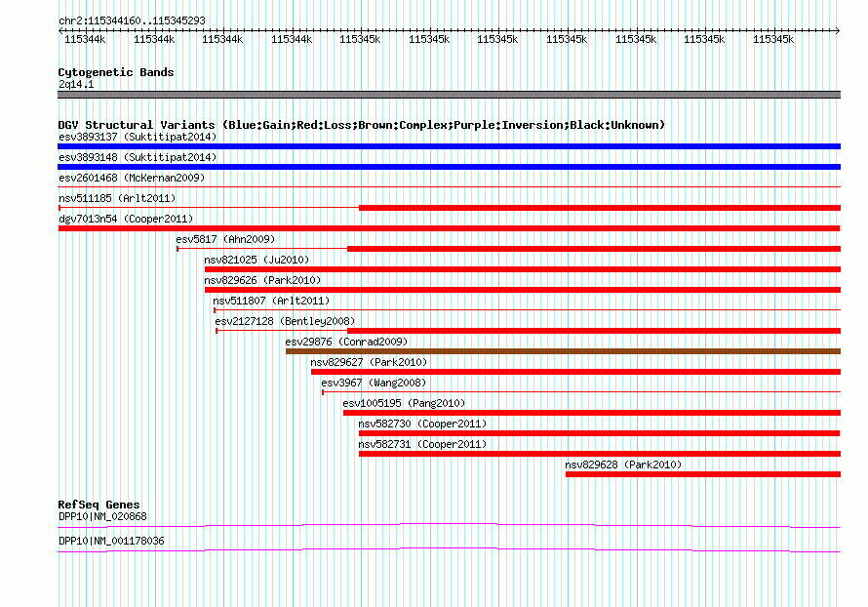The height and width of the screenshot is (607, 868).
Task: Select the short red bar of nsv829628
Action: [x=703, y=474]
